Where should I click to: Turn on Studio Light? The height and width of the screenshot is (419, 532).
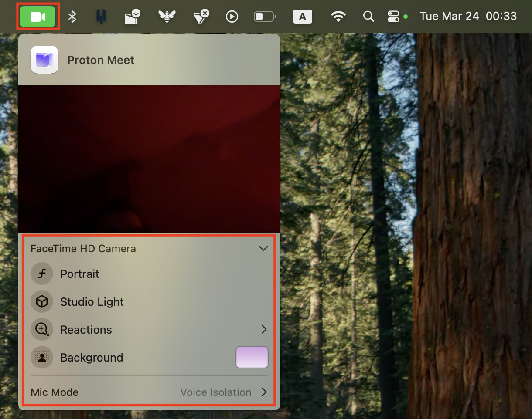(92, 301)
